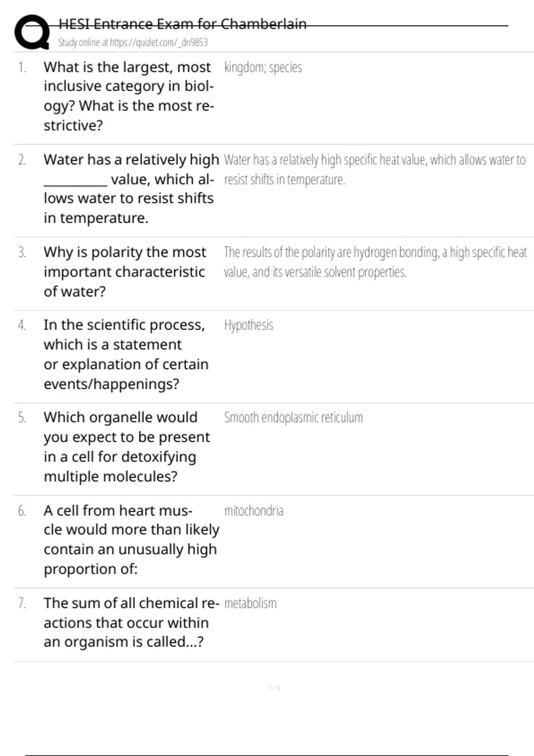The image size is (534, 756).
Task: Select question 5 about the detoxifying organelle
Action: click(x=126, y=446)
